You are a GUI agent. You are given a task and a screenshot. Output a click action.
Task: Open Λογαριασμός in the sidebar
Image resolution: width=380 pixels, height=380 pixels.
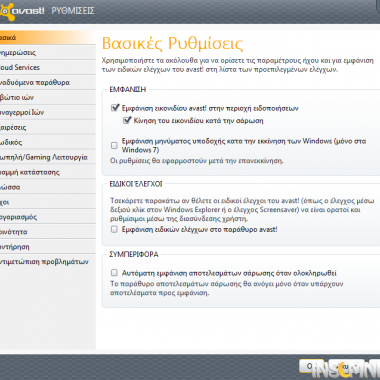coord(47,217)
